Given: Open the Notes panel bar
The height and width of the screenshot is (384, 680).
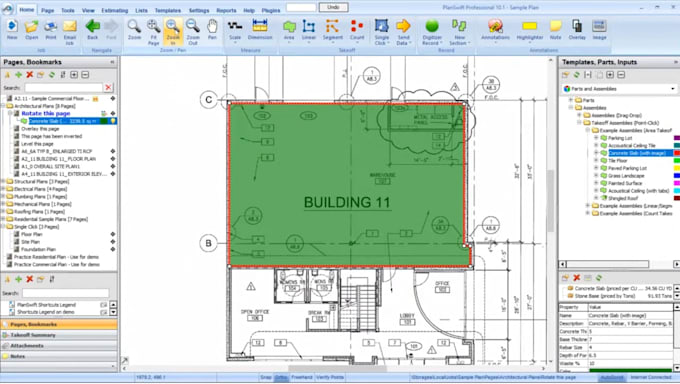Looking at the screenshot, I should 59,356.
